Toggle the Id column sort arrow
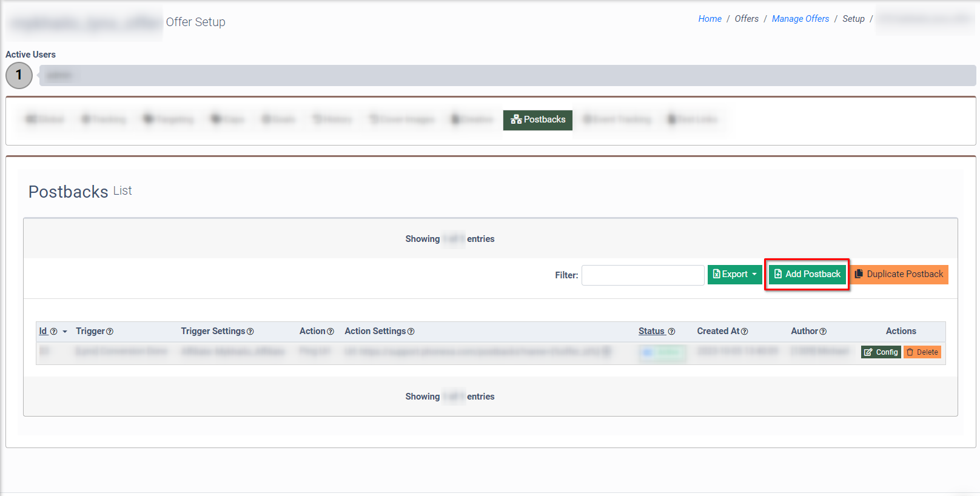 click(x=65, y=332)
